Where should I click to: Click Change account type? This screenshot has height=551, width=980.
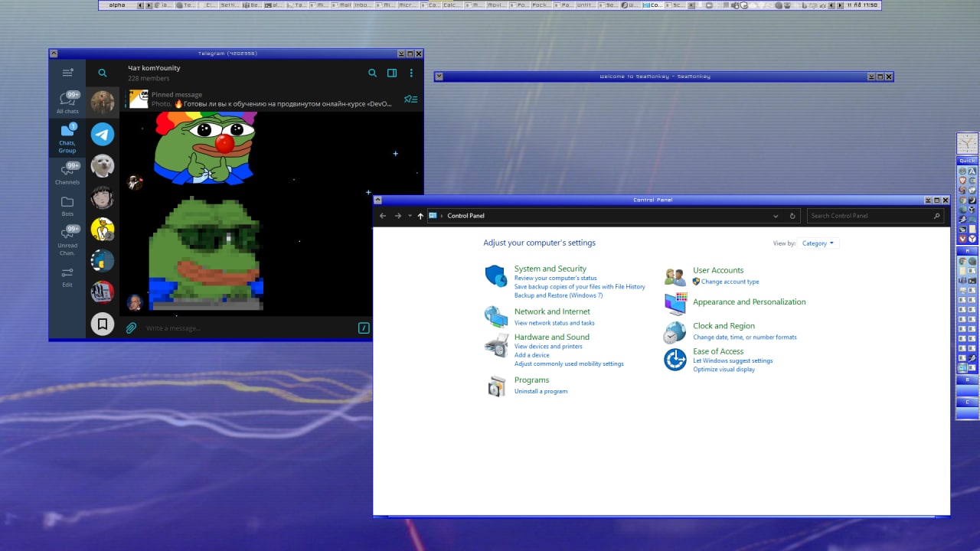pos(730,282)
